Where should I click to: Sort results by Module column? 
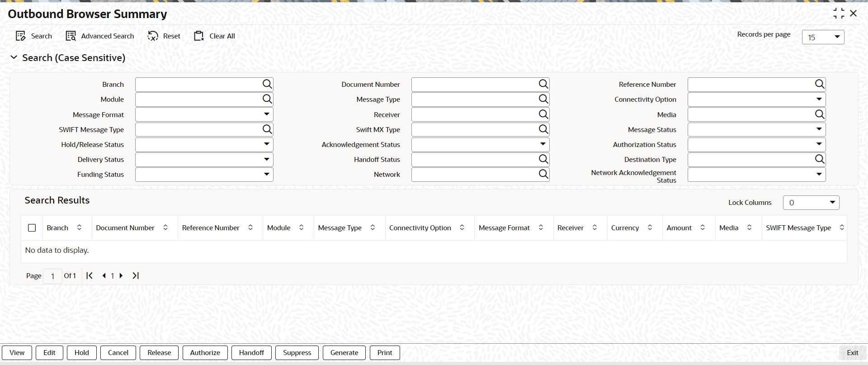pyautogui.click(x=301, y=228)
